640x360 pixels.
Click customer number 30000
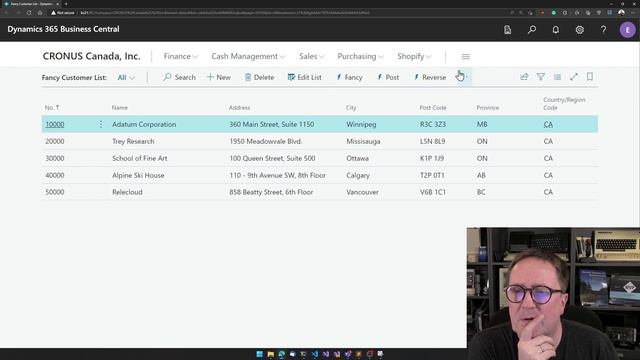55,158
